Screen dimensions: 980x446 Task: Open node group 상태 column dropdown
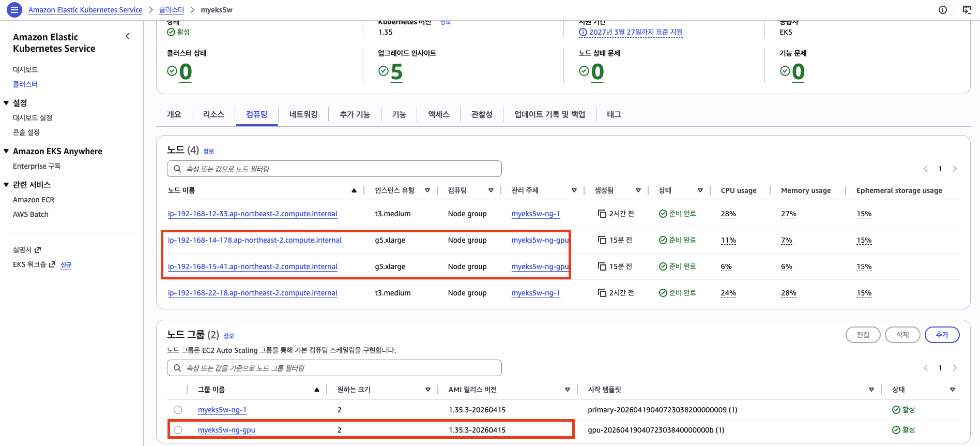pos(953,390)
